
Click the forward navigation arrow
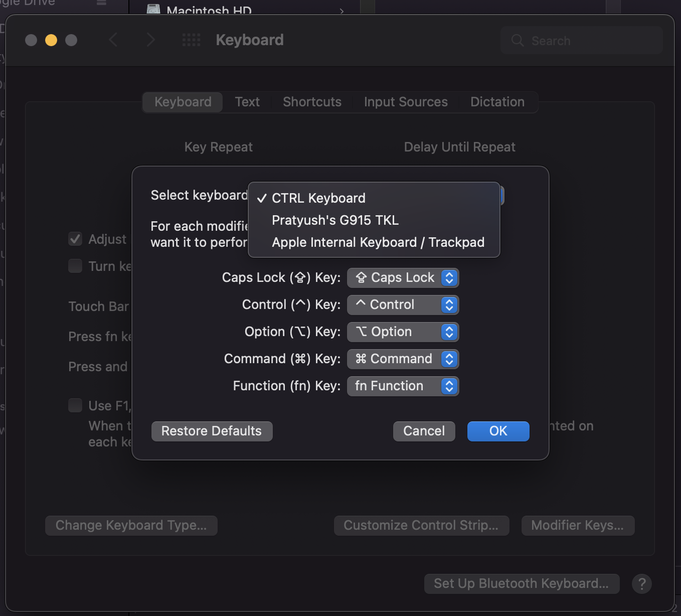coord(150,40)
